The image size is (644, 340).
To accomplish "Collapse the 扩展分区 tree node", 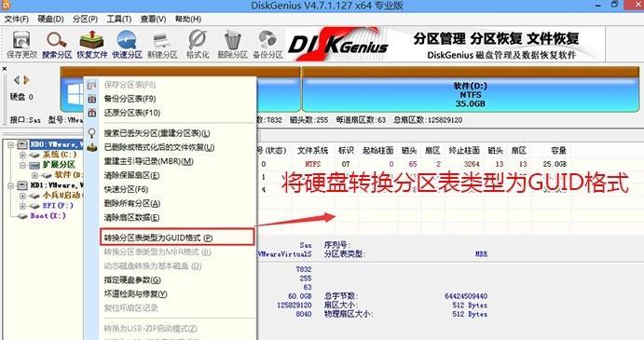I will [x=23, y=165].
